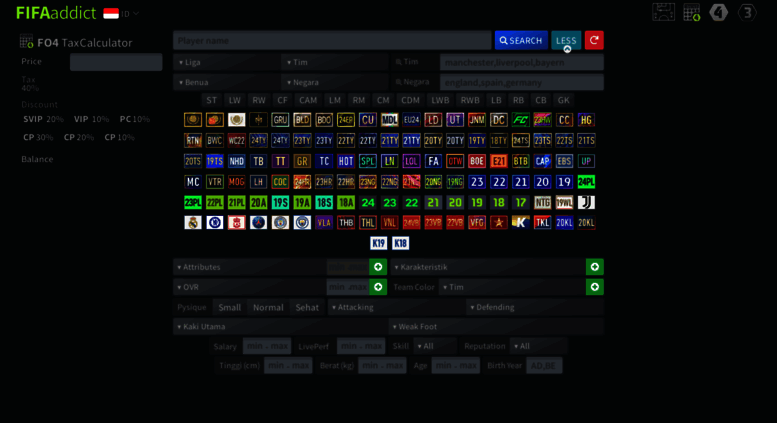Select the Vietnam star season badge

(499, 223)
